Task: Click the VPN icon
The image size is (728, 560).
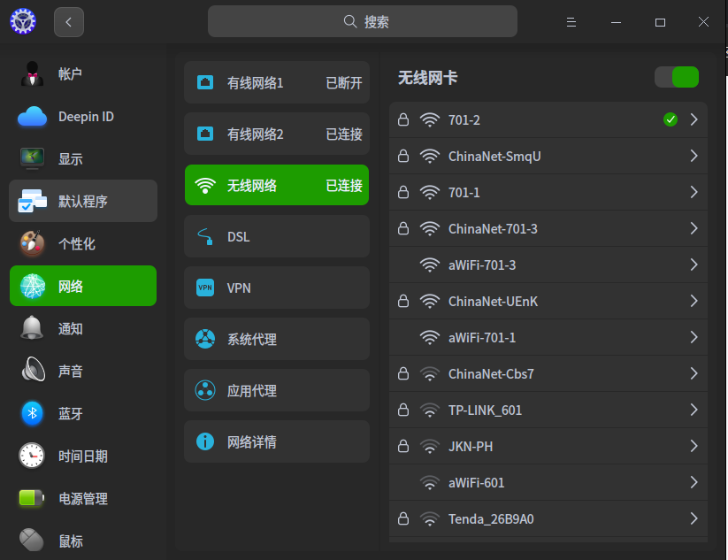Action: tap(205, 288)
